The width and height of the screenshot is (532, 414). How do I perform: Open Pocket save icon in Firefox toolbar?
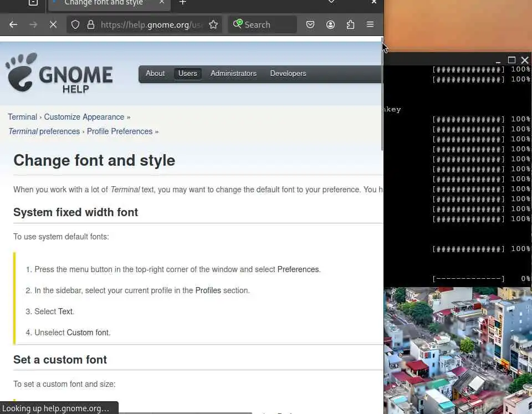[310, 24]
